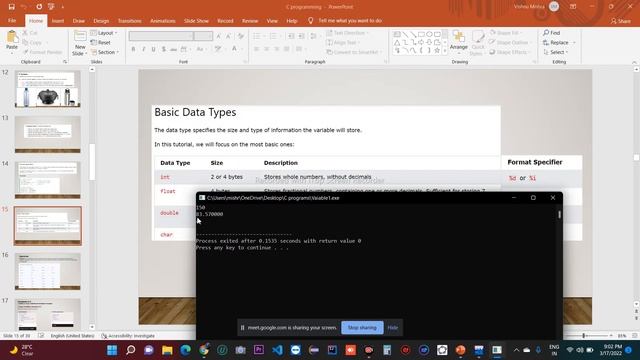Switch to the Review tab
640x360 pixels.
[250, 20]
